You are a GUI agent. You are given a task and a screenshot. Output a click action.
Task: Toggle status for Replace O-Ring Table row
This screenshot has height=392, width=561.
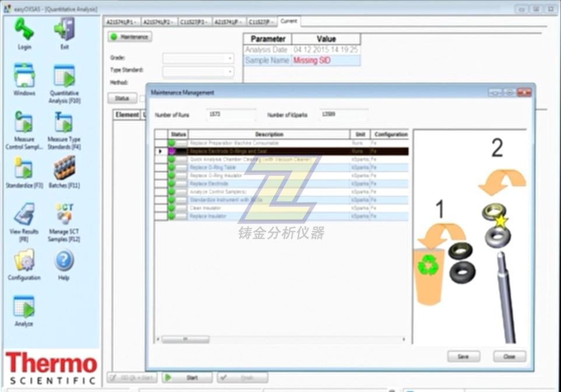[x=178, y=167]
